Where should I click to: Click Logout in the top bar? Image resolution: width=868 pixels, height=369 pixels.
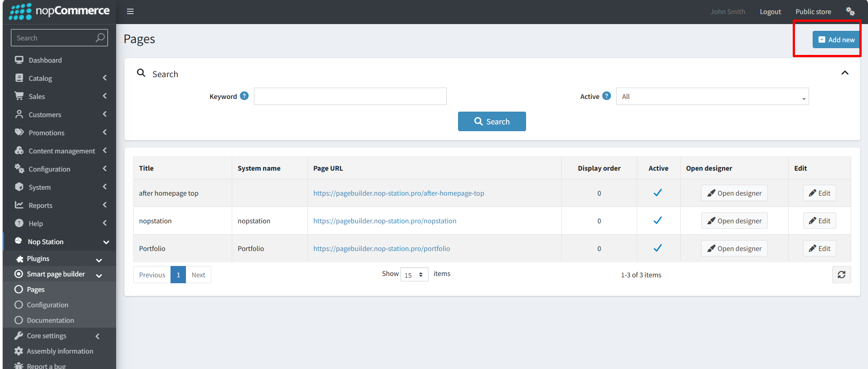pos(770,12)
